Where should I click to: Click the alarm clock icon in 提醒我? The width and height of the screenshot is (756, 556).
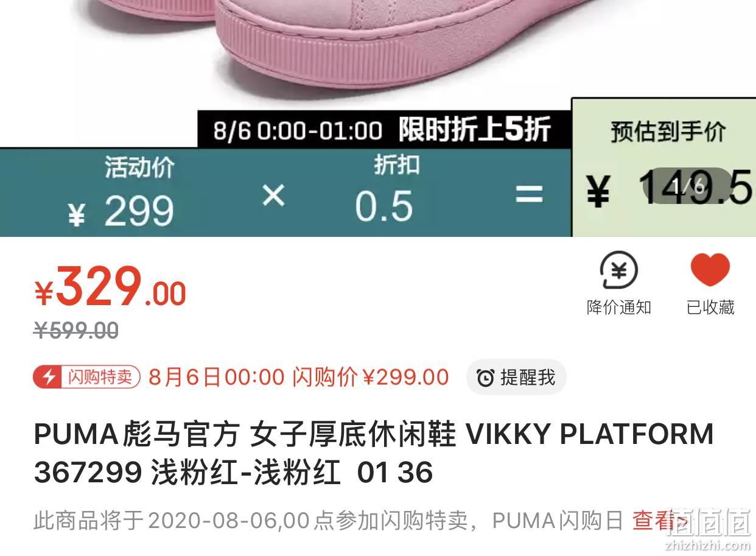pyautogui.click(x=485, y=378)
